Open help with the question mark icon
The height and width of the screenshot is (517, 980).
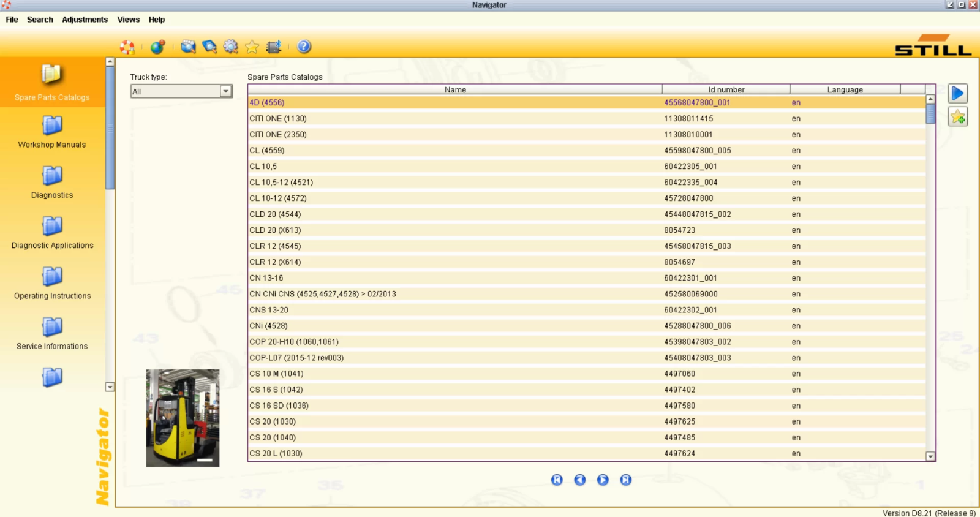(x=304, y=47)
